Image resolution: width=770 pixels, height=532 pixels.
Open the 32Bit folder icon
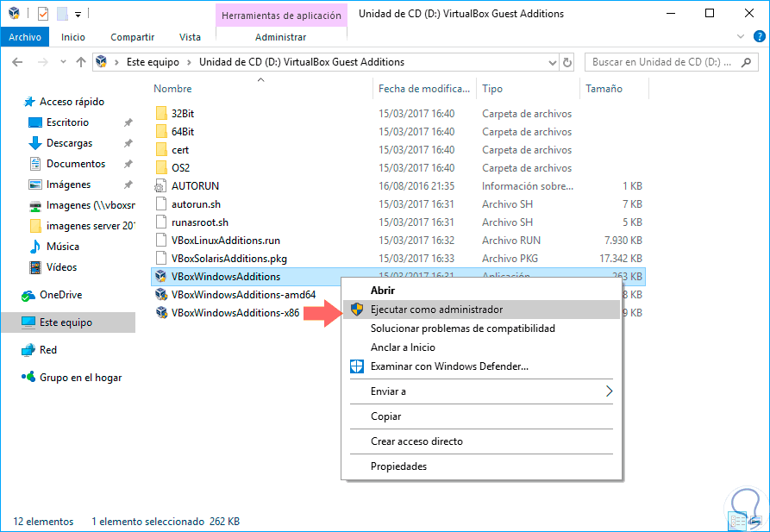coord(161,114)
